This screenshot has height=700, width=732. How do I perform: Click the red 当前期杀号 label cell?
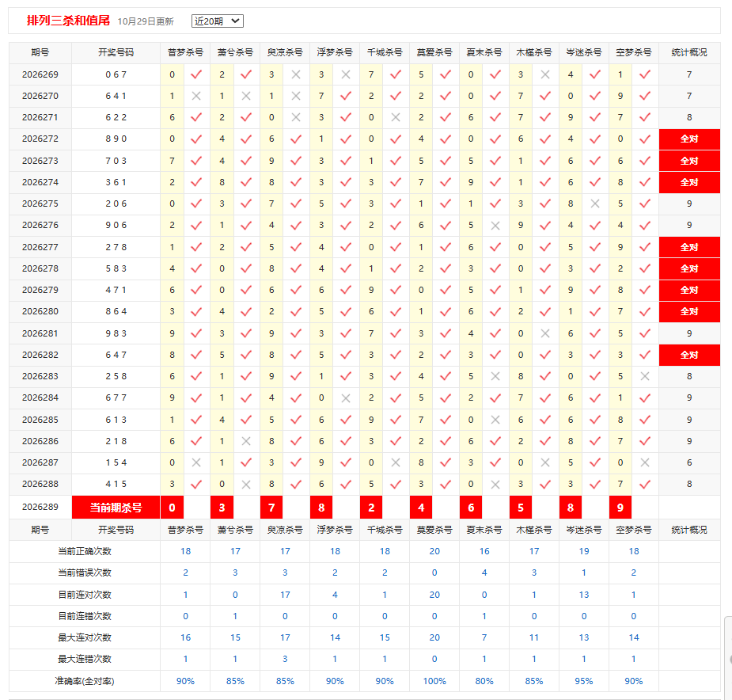(x=116, y=508)
